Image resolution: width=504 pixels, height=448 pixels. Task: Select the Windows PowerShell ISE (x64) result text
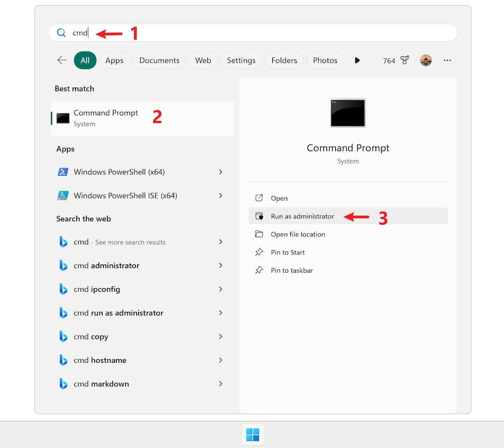125,196
